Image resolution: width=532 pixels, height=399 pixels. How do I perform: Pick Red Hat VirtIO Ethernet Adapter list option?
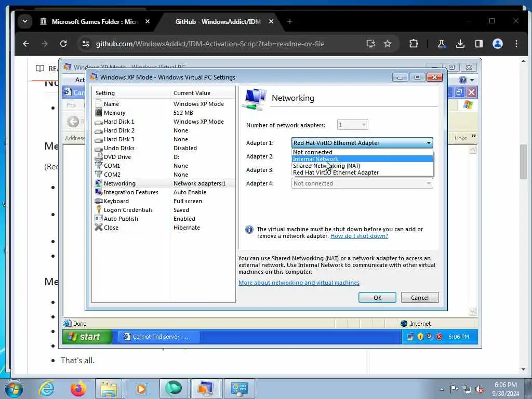[x=362, y=172]
